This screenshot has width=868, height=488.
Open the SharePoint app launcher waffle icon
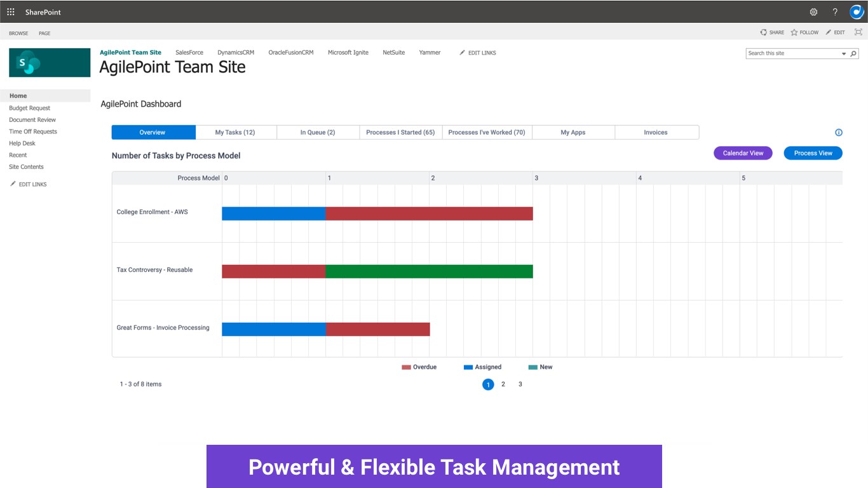coord(11,12)
